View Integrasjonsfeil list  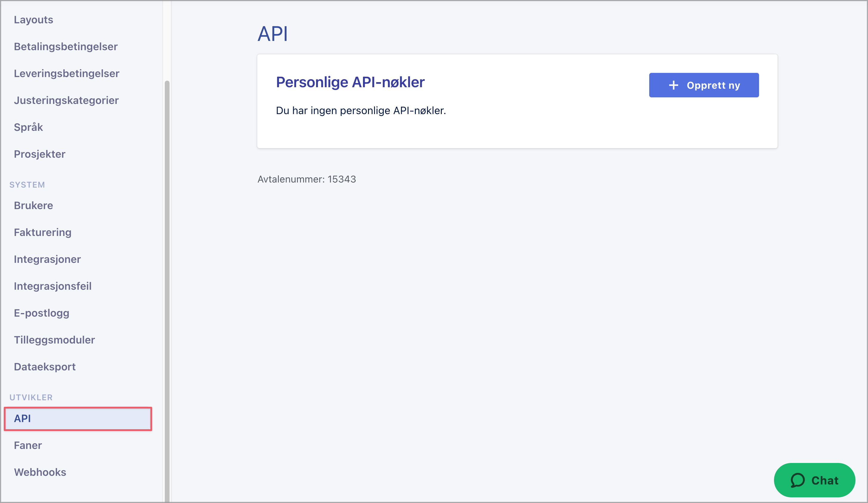tap(52, 286)
